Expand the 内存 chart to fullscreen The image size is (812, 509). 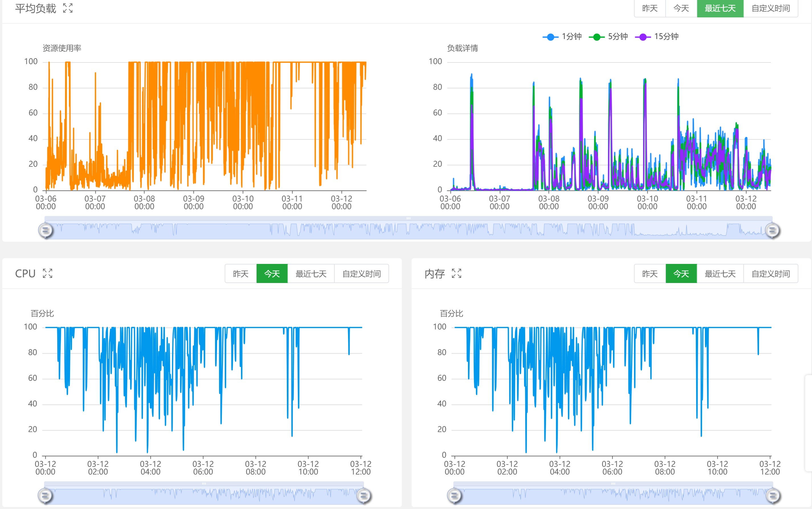click(x=457, y=273)
